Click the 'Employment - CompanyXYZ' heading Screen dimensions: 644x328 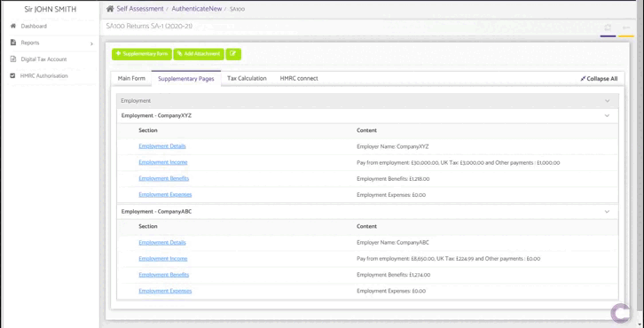point(156,116)
